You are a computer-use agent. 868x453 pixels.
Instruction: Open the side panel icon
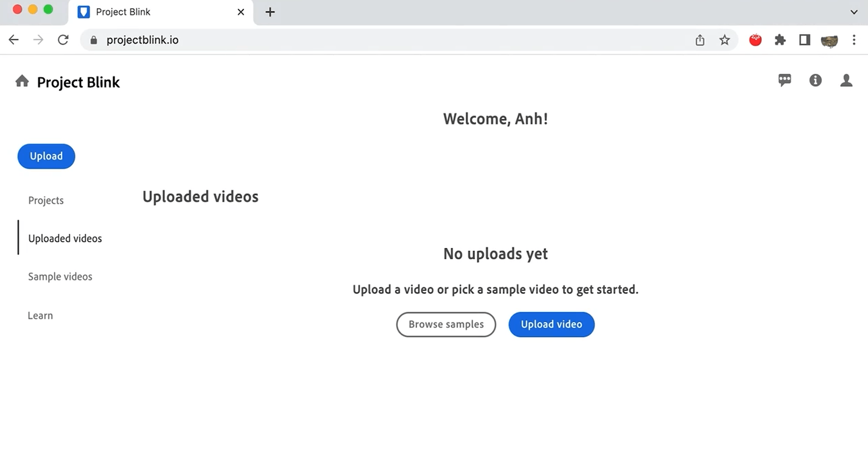tap(804, 40)
